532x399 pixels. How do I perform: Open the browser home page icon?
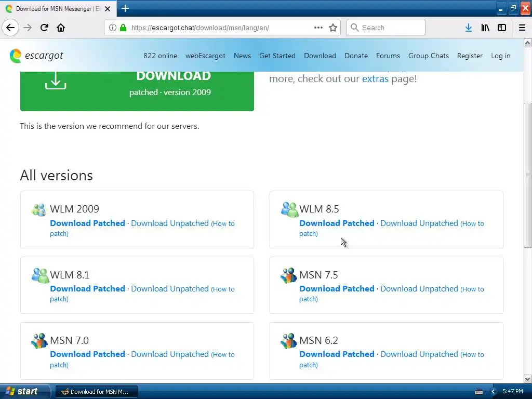[x=61, y=28]
